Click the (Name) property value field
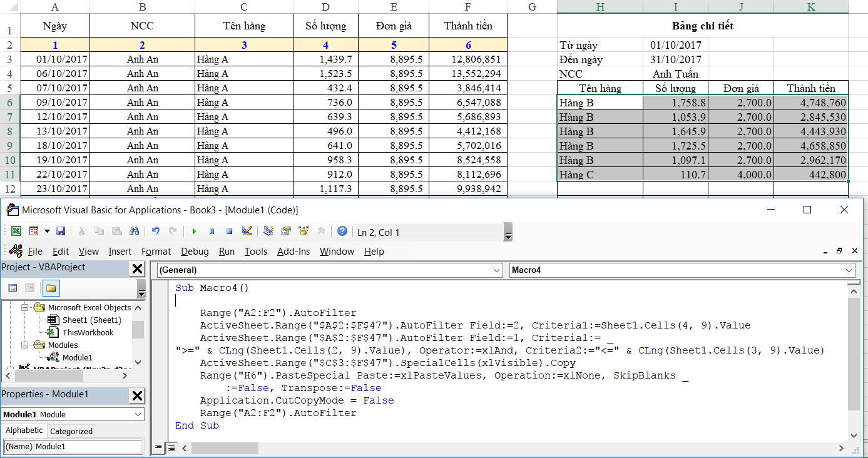Screen dimensions: 868x458 [89, 447]
